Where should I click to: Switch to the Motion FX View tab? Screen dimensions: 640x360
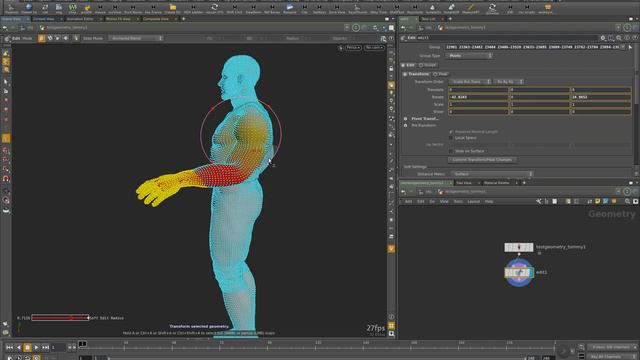[118, 19]
